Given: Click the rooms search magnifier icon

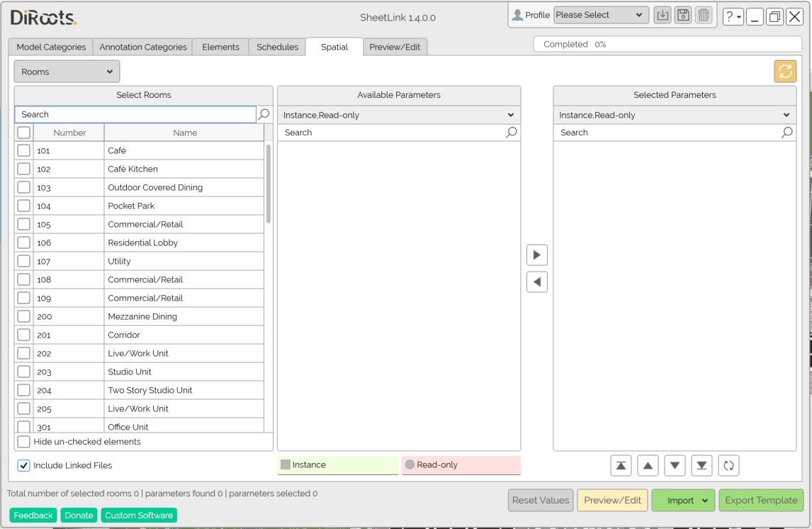Looking at the screenshot, I should click(264, 114).
